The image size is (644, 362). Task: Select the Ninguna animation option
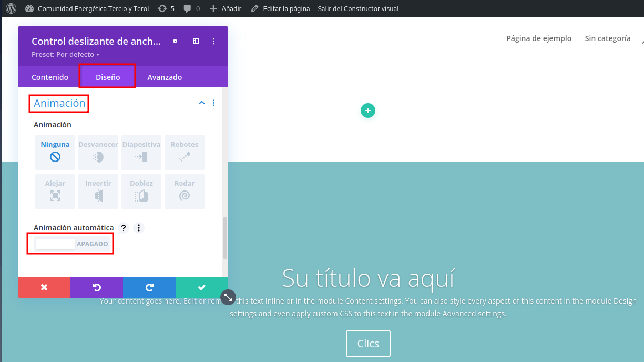pos(55,152)
